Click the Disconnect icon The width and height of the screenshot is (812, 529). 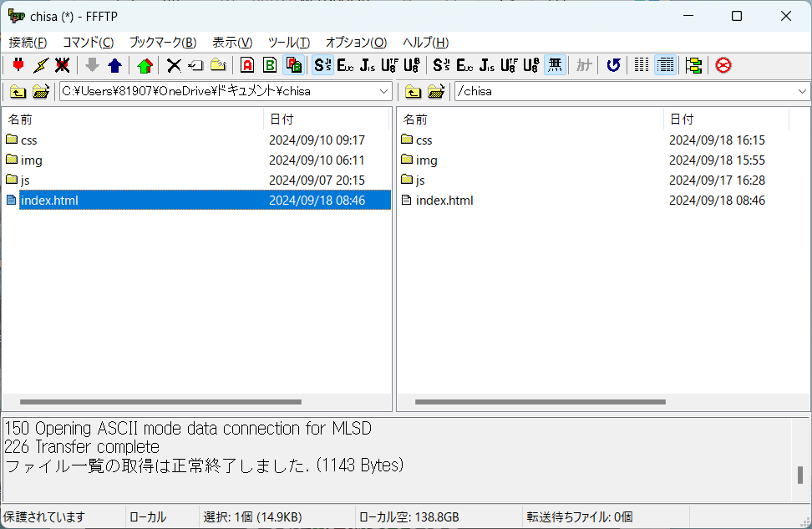click(x=62, y=65)
